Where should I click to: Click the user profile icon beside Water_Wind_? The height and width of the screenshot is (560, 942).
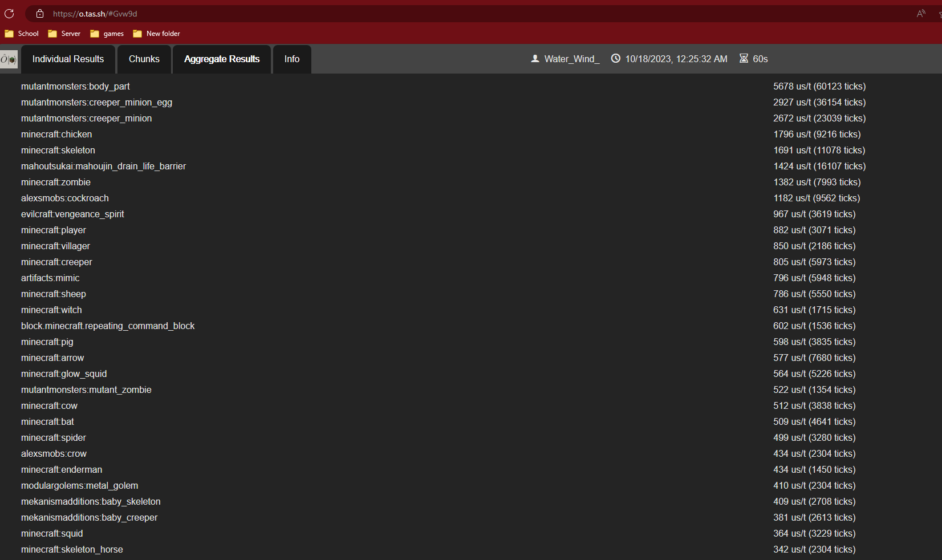click(535, 58)
